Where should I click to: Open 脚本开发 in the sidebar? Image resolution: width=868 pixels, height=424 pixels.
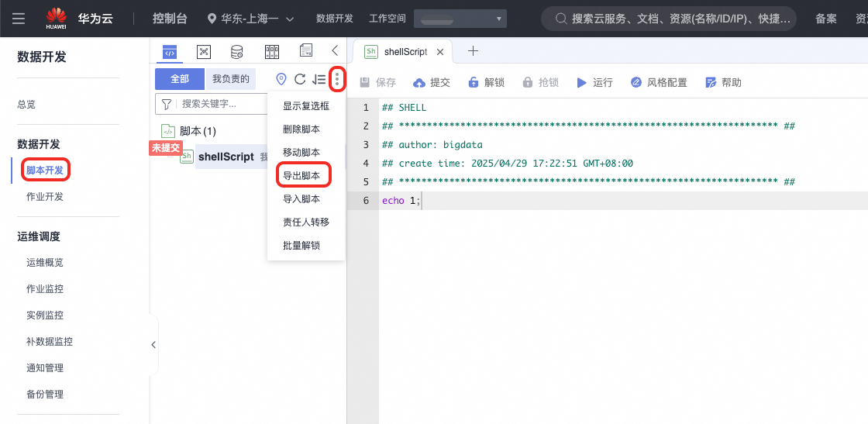pyautogui.click(x=45, y=171)
